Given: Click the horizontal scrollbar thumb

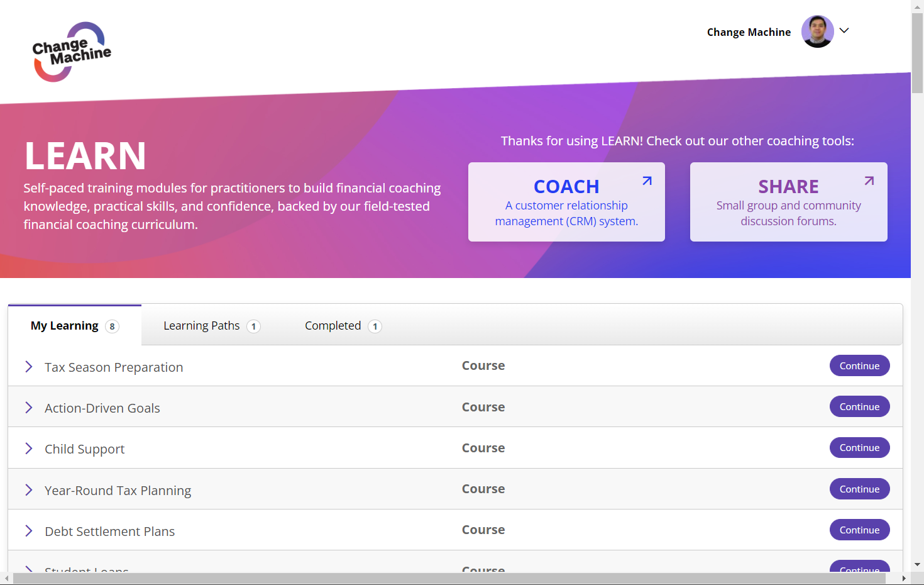Looking at the screenshot, I should pyautogui.click(x=449, y=578).
